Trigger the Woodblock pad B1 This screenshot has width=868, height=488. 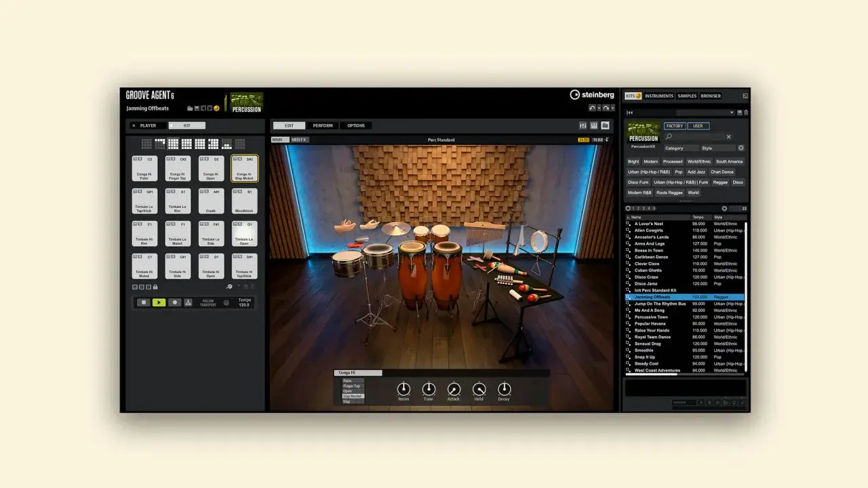click(x=244, y=201)
